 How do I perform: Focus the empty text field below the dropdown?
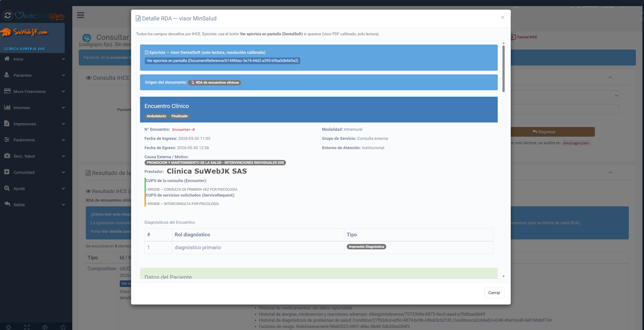pos(565,109)
